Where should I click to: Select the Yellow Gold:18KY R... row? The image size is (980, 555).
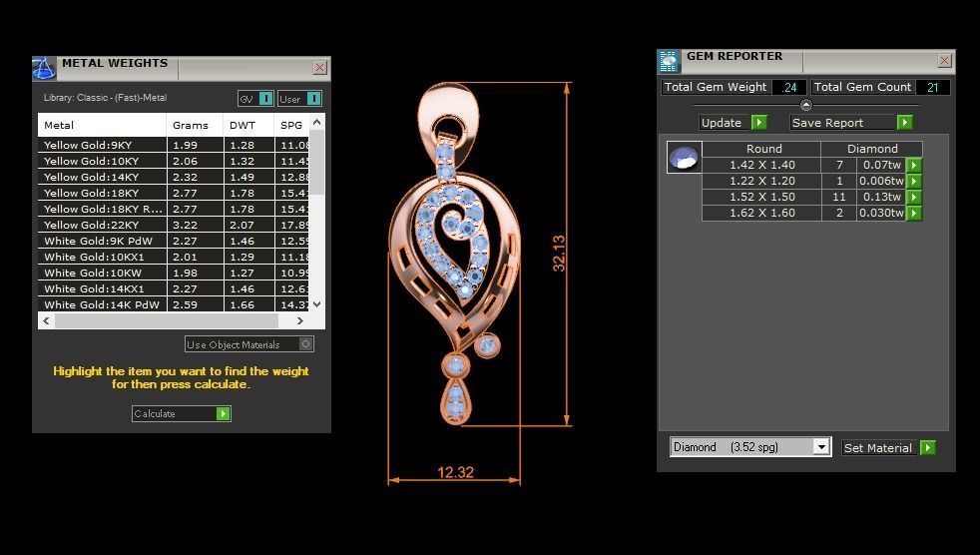pos(173,209)
